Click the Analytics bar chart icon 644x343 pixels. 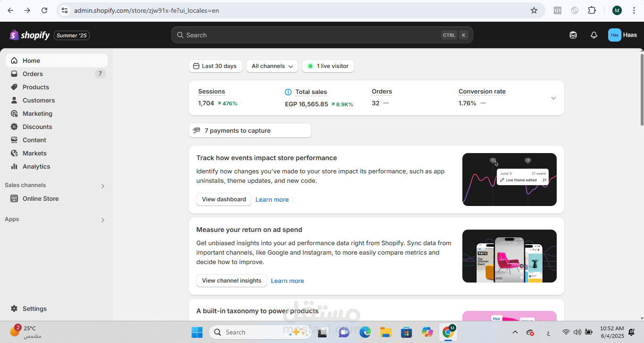(x=14, y=166)
